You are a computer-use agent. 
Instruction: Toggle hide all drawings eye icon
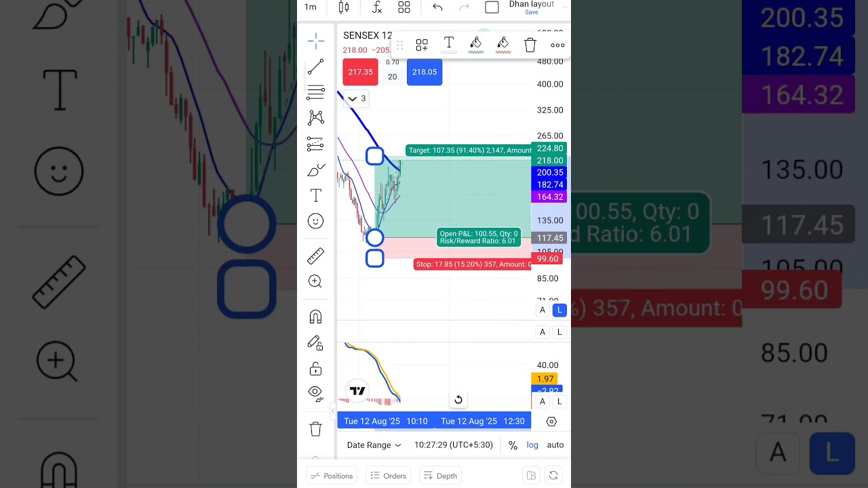pos(315,392)
